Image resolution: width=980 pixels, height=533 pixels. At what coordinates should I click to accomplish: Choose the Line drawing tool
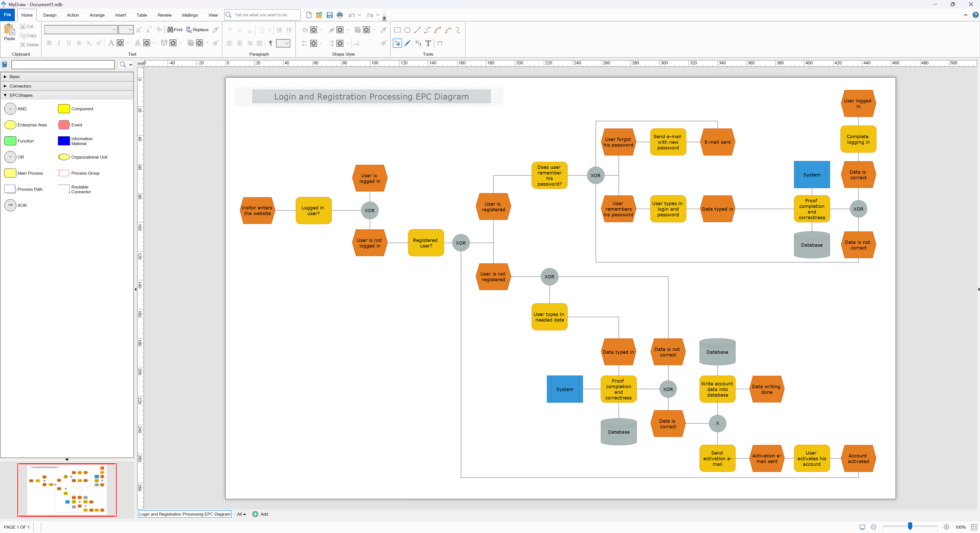[417, 30]
